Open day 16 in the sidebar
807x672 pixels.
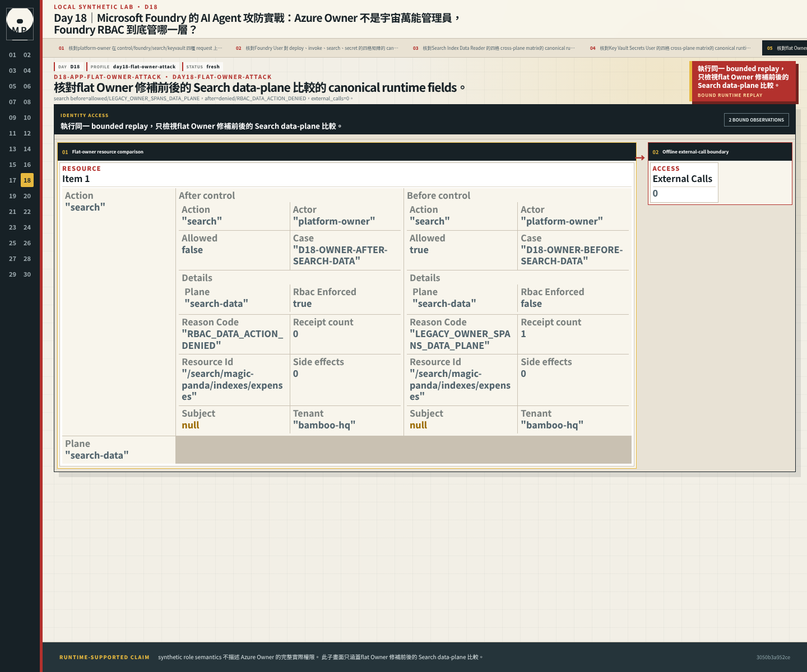27,165
